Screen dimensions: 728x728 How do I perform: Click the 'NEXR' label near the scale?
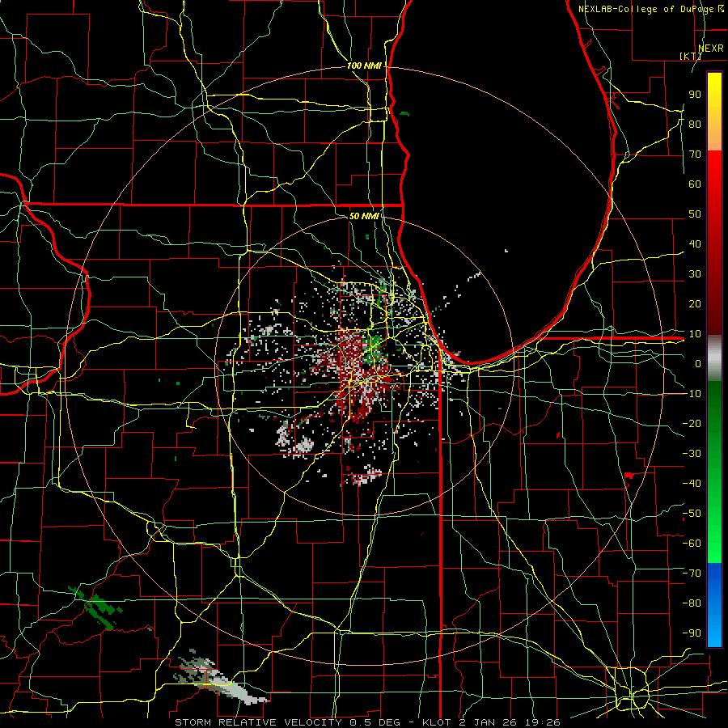point(711,49)
